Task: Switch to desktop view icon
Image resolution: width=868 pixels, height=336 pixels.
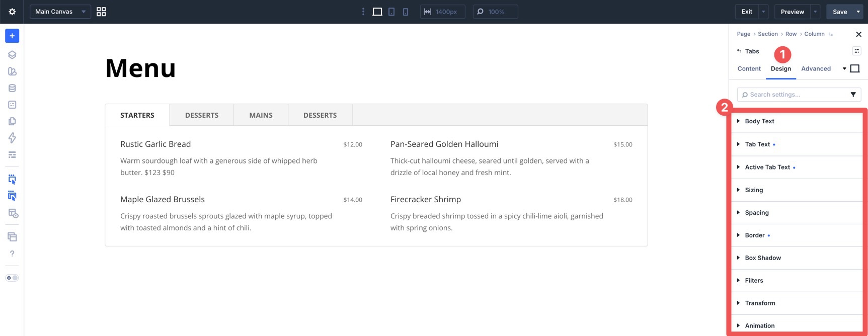Action: coord(377,12)
